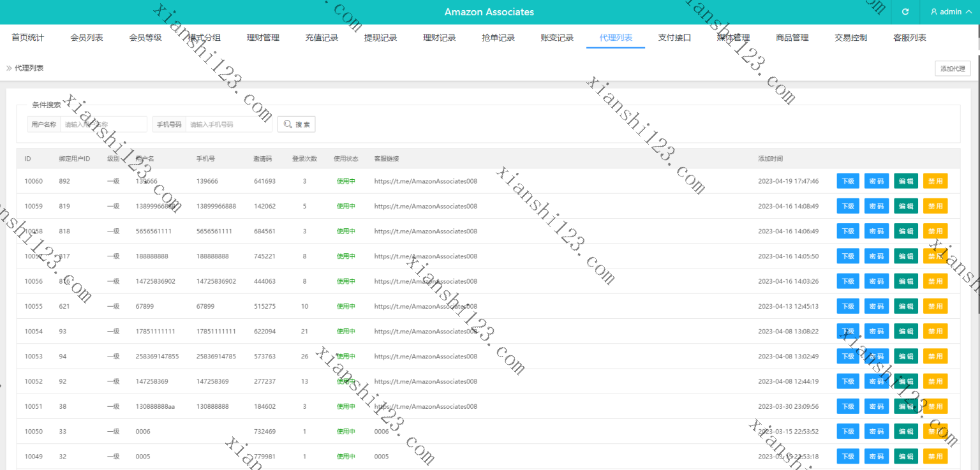Click 编辑 button for agent 10056

[x=906, y=281]
